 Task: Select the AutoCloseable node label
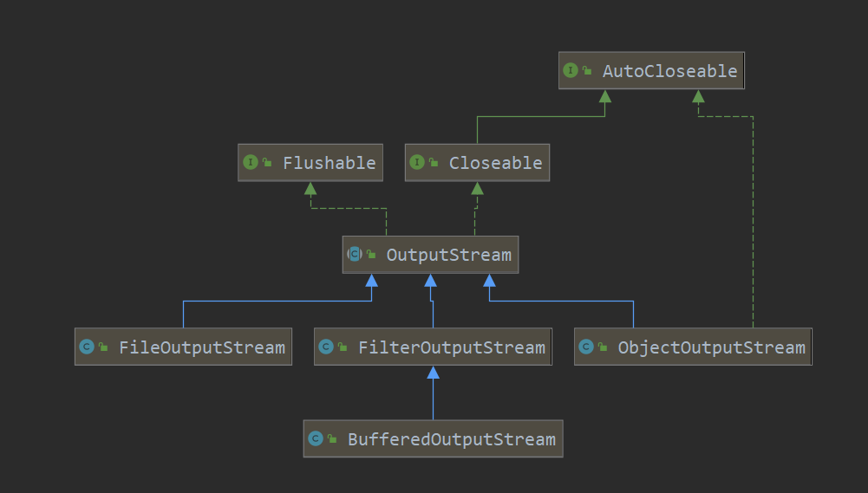click(669, 71)
